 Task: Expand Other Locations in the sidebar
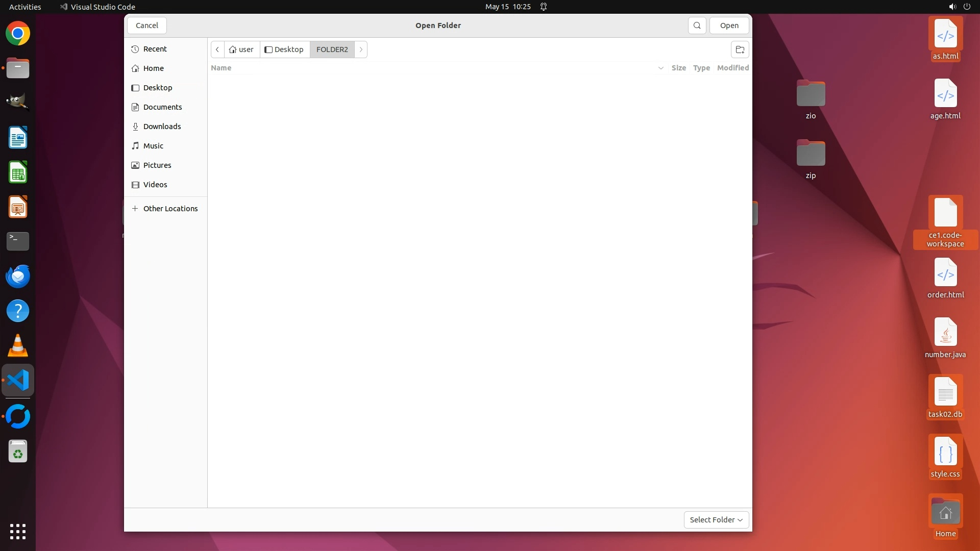(170, 209)
